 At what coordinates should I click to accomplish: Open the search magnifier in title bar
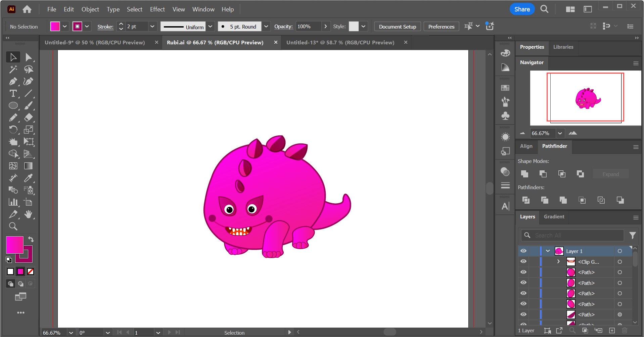544,9
